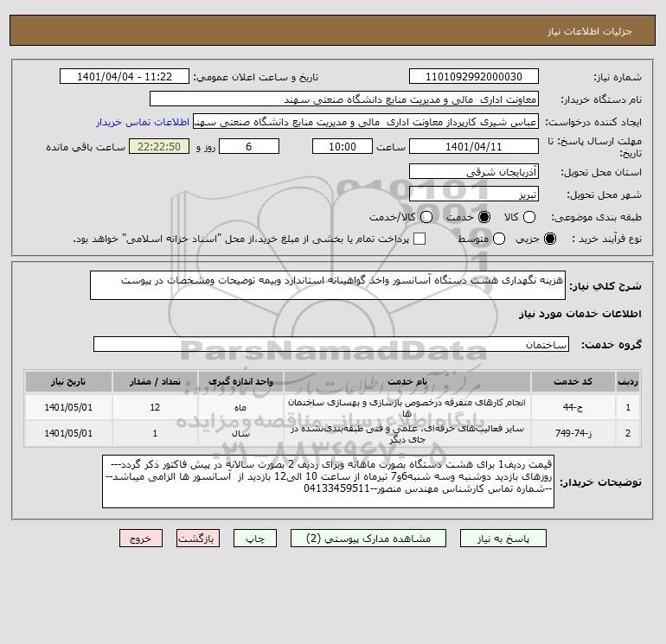666x644 pixels.
Task: Select the خدمت radio button
Action: (x=483, y=217)
